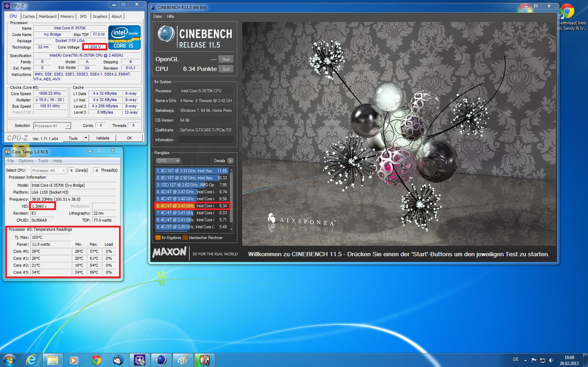The width and height of the screenshot is (588, 367).
Task: Open the volume speaker tray icon
Action: pos(551,360)
